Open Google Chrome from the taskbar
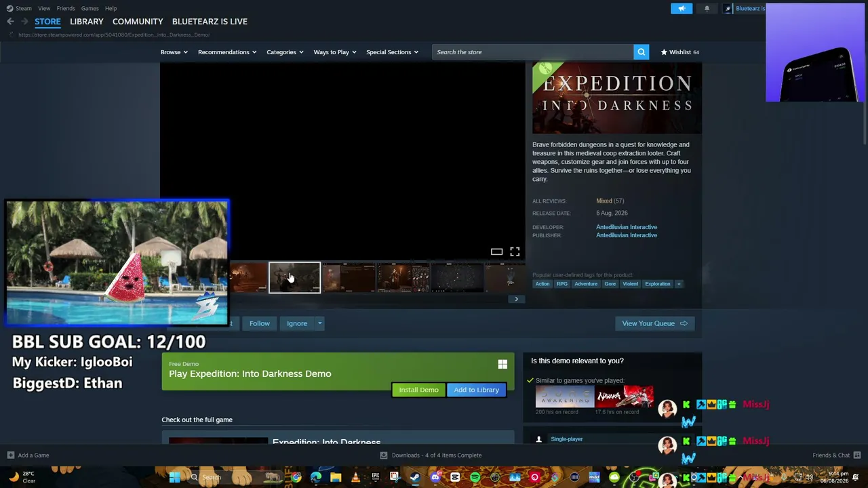The height and width of the screenshot is (488, 868). pos(296,478)
